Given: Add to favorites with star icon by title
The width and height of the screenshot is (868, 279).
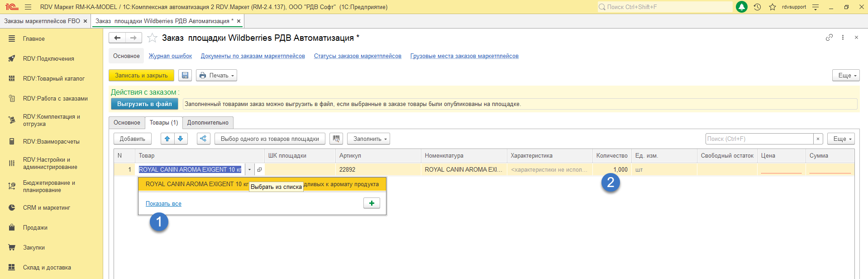Looking at the screenshot, I should [x=153, y=38].
